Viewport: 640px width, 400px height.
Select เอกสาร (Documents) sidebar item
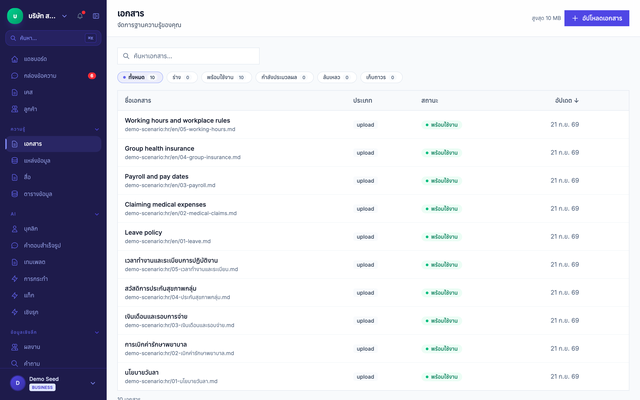coord(53,144)
